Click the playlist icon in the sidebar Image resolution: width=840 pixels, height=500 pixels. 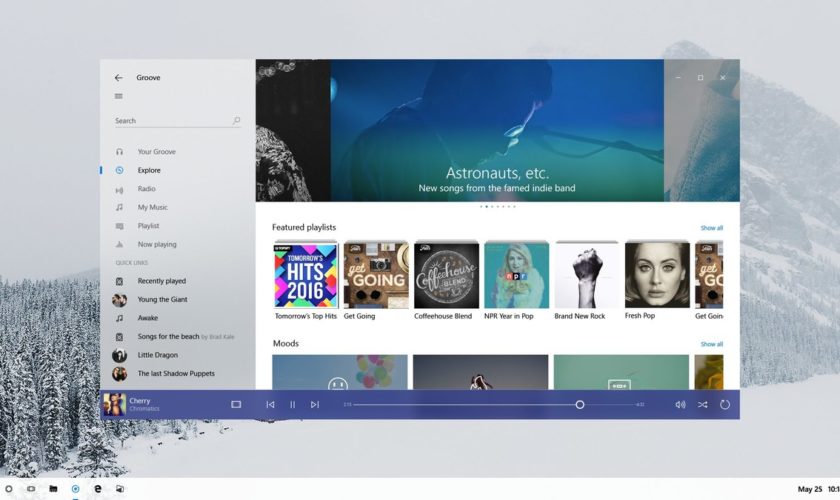pos(119,226)
